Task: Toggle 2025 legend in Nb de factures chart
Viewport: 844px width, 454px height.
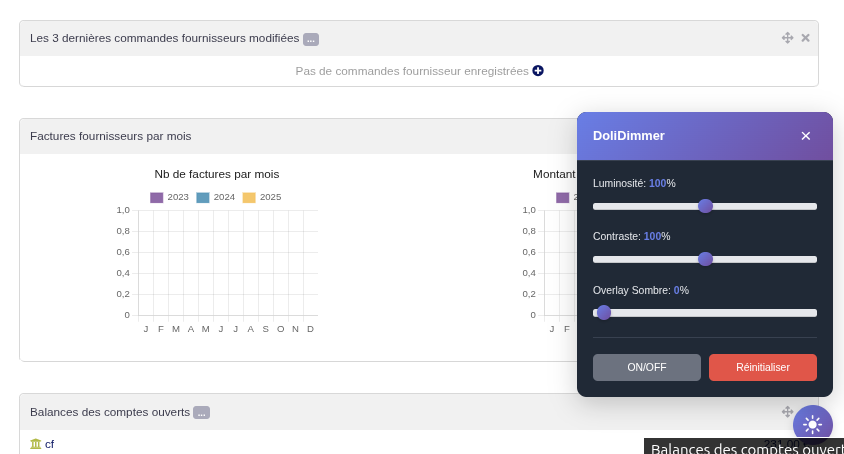Action: pos(262,197)
